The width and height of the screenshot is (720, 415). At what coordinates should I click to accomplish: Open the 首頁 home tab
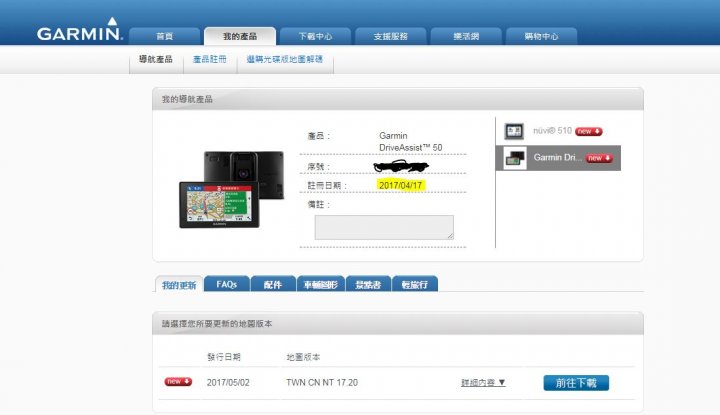164,36
